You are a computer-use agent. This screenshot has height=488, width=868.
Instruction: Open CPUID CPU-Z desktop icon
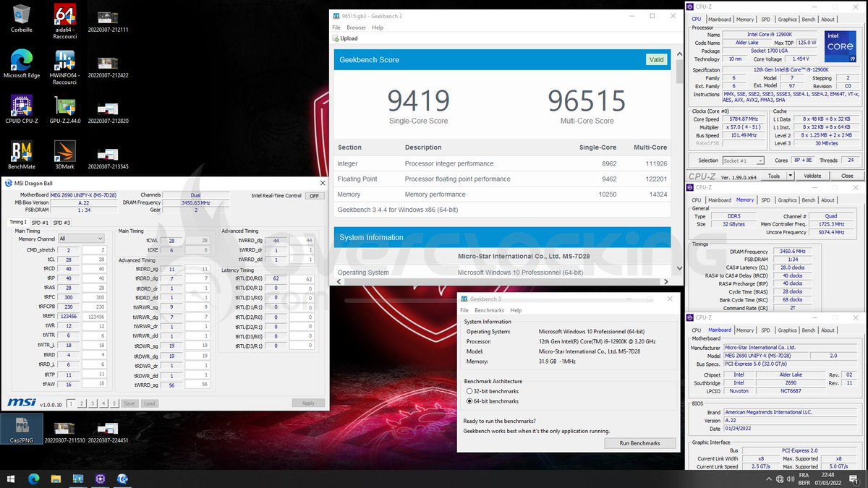pos(22,109)
